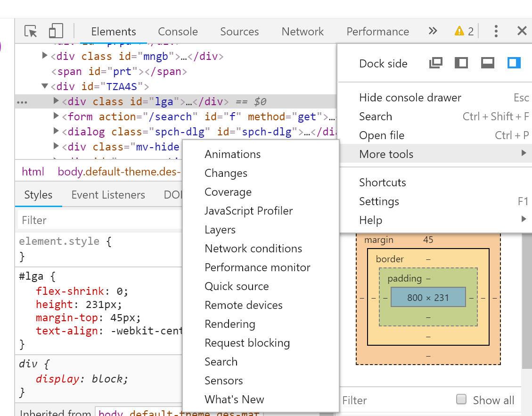This screenshot has width=532, height=416.
Task: Toggle the device toolbar icon
Action: 56,32
